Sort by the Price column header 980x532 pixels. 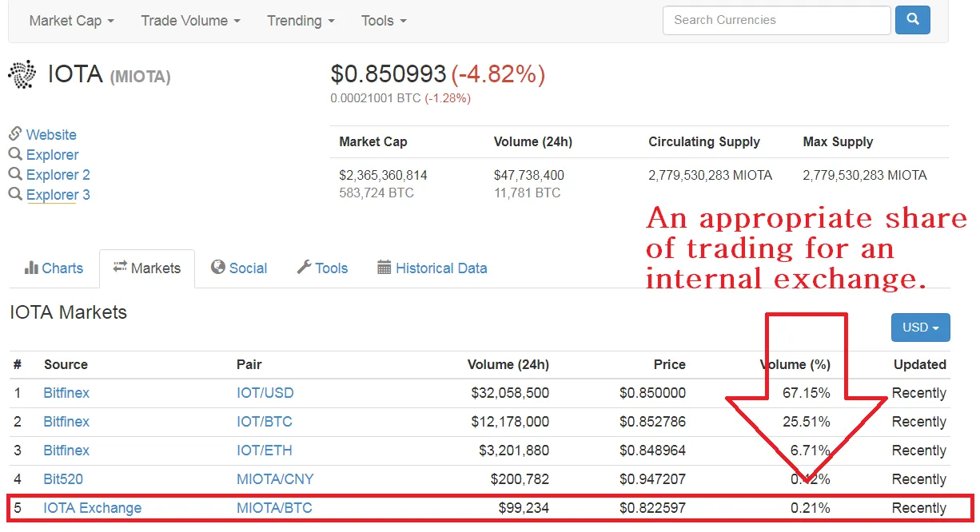(x=669, y=364)
